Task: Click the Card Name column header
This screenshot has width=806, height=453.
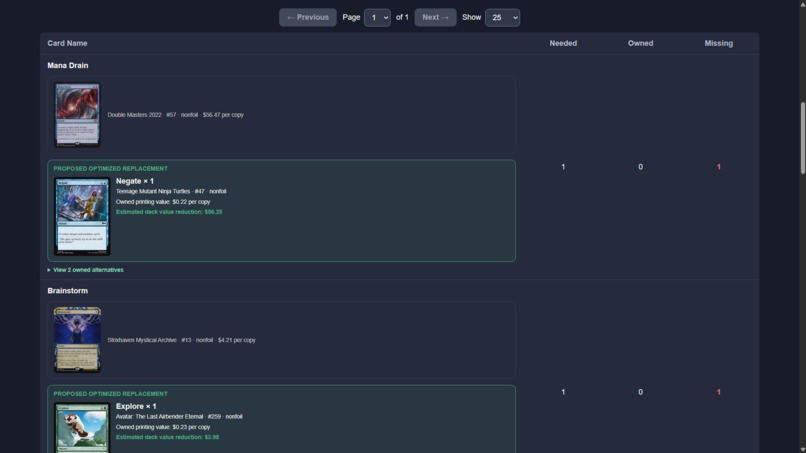Action: [x=67, y=43]
